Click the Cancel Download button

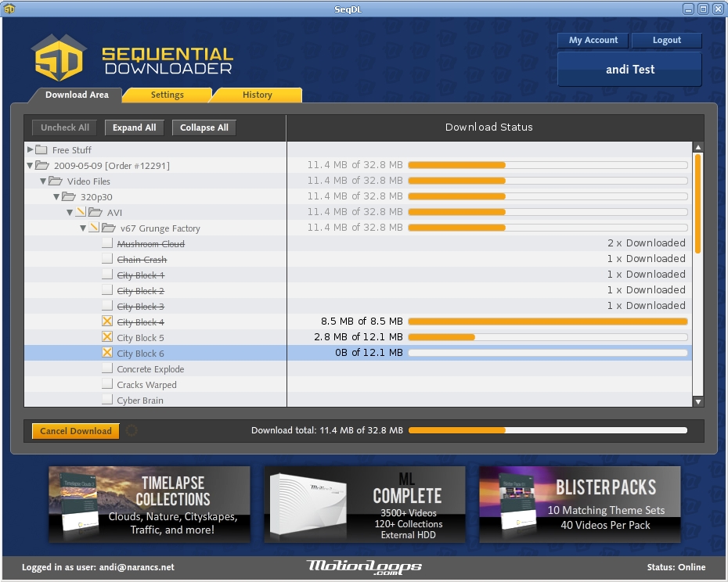coord(76,431)
